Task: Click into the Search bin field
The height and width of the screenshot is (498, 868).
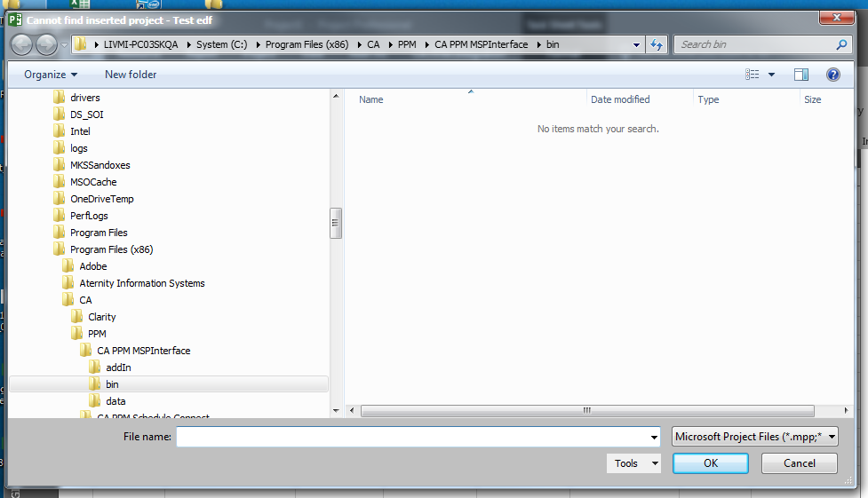Action: 756,44
